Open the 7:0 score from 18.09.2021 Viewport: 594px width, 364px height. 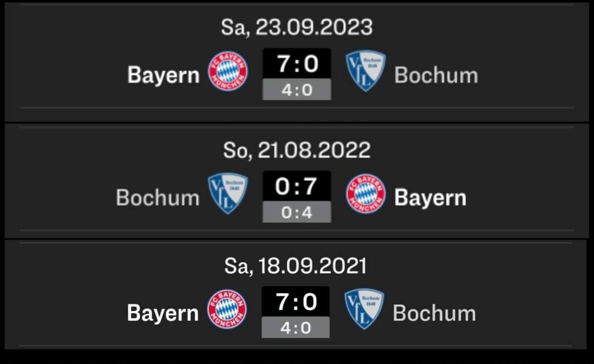pos(296,302)
